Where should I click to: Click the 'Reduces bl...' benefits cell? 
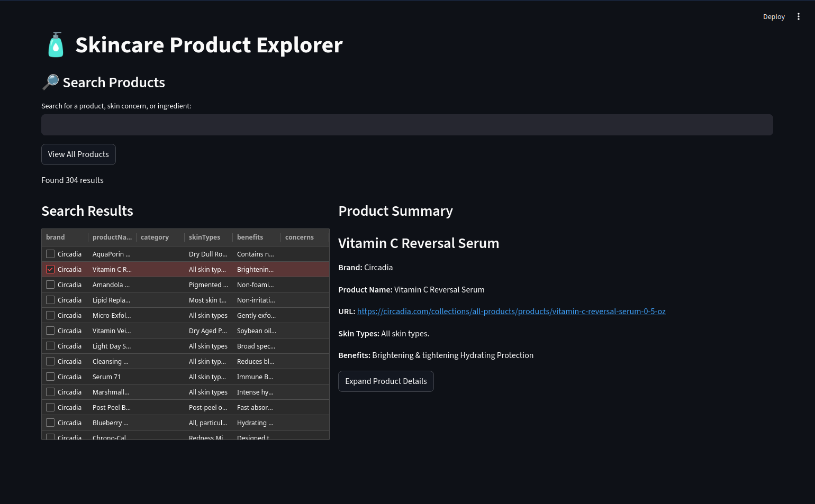click(x=257, y=361)
